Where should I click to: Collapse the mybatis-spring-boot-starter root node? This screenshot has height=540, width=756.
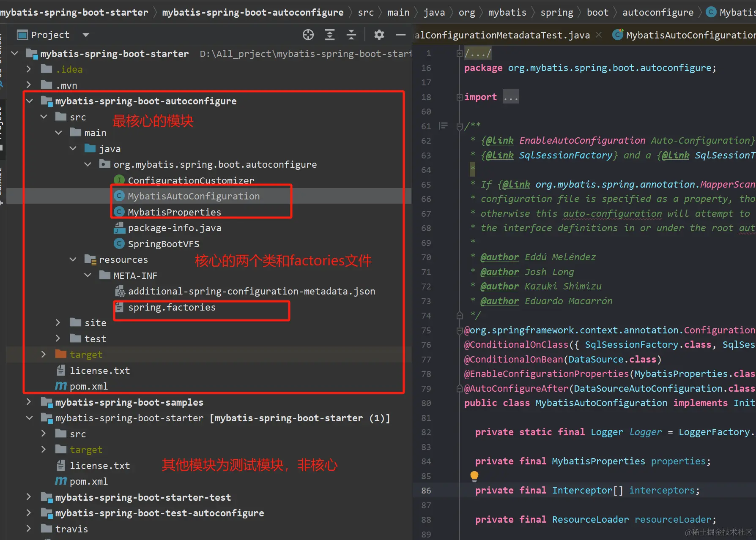tap(15, 53)
